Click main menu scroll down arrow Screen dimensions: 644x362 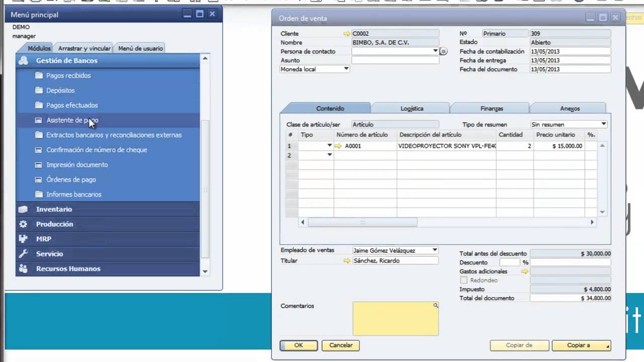pos(205,271)
